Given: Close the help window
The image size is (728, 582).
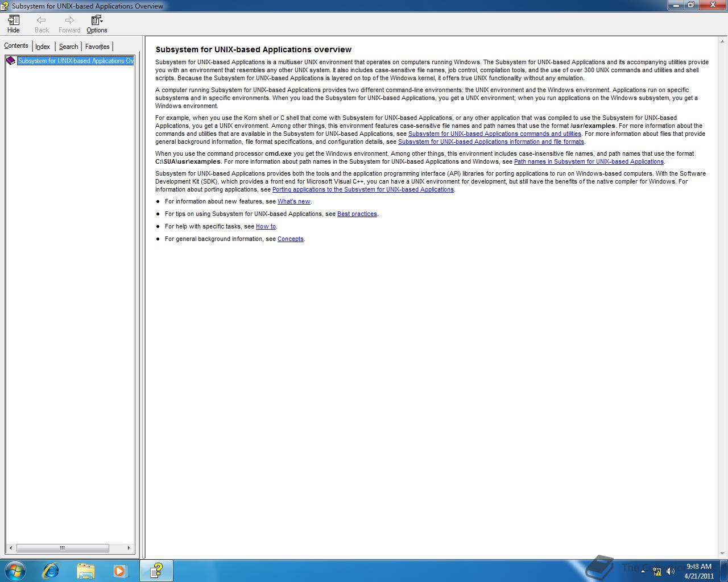Looking at the screenshot, I should (x=712, y=5).
